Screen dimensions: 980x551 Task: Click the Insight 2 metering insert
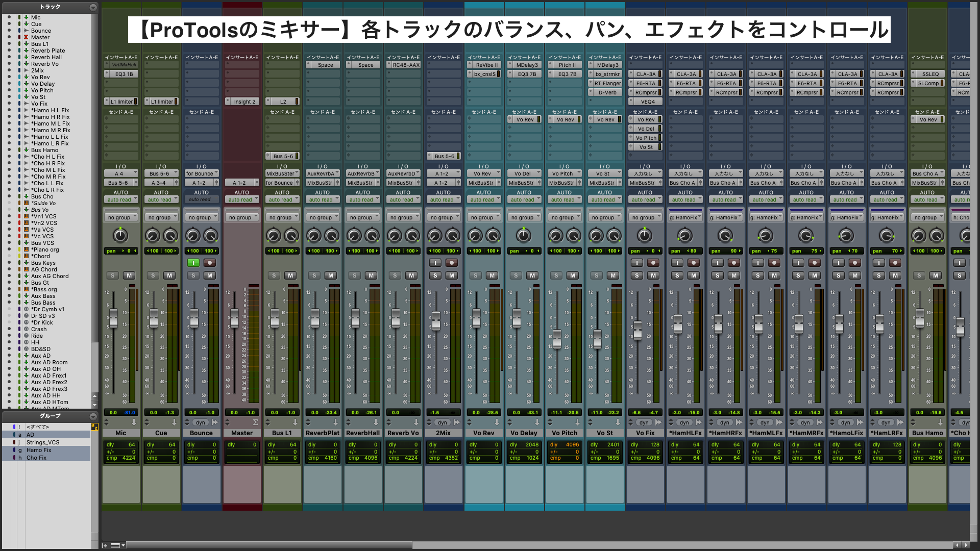tap(244, 101)
